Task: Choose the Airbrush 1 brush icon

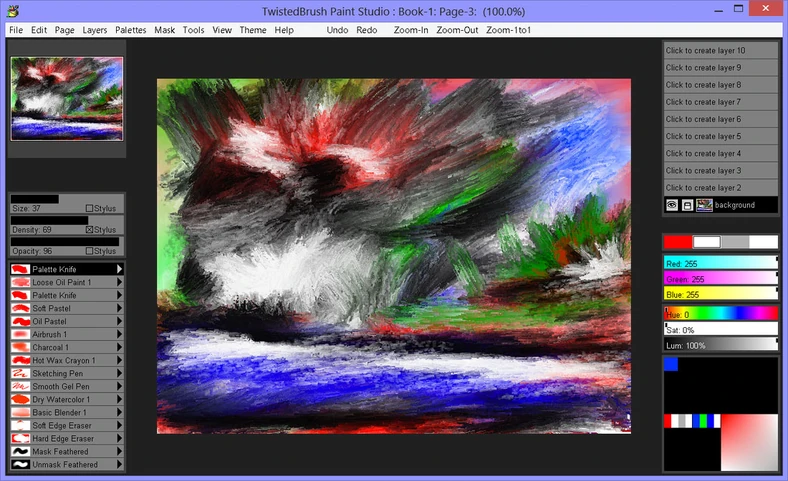Action: 19,334
